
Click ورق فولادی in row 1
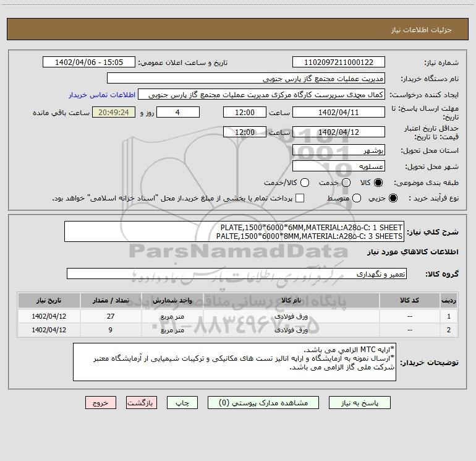point(291,316)
